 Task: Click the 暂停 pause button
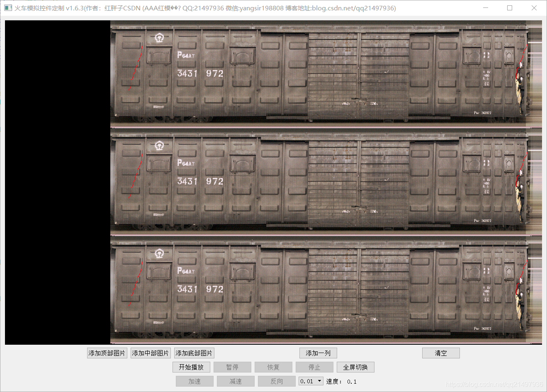click(x=232, y=367)
